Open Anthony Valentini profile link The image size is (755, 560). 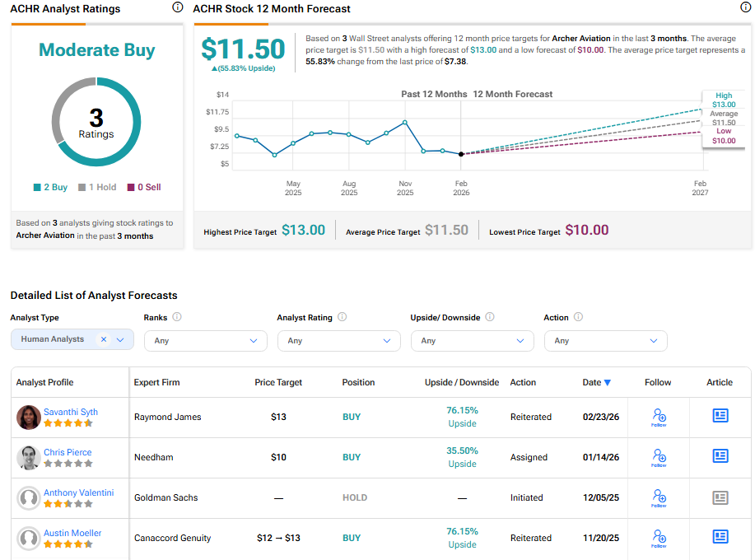pos(79,492)
